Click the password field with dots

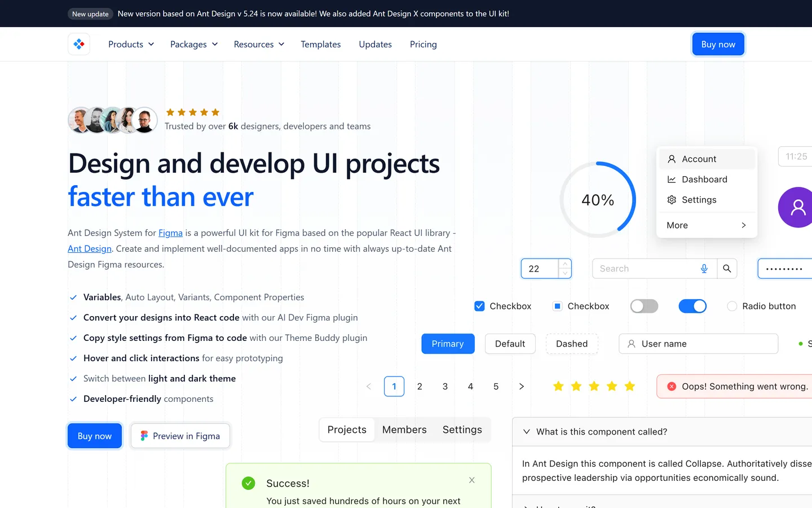tap(785, 269)
